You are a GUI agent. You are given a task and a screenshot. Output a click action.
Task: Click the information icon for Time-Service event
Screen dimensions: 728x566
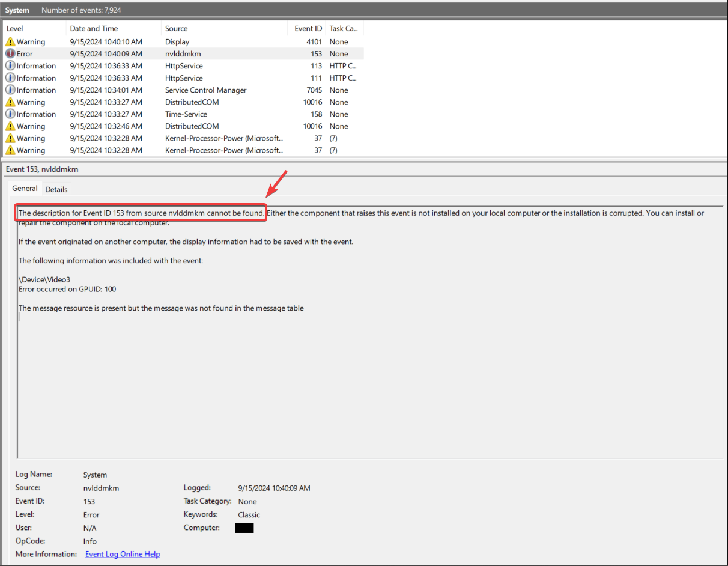coord(10,114)
